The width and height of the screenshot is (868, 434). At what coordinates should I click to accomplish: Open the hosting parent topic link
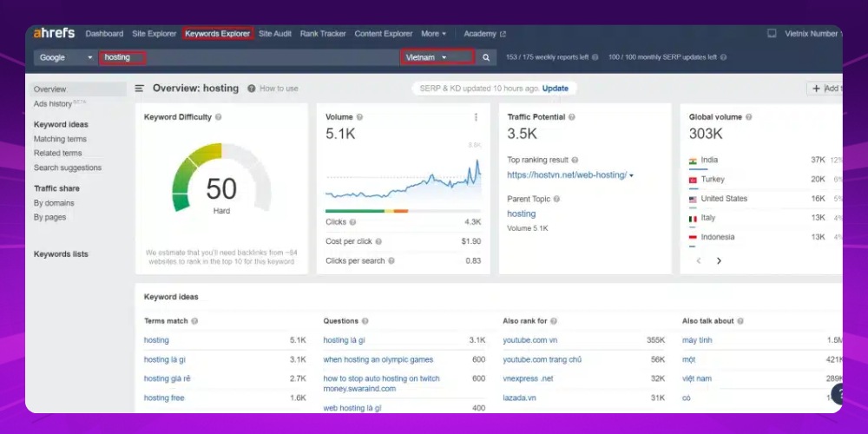522,214
